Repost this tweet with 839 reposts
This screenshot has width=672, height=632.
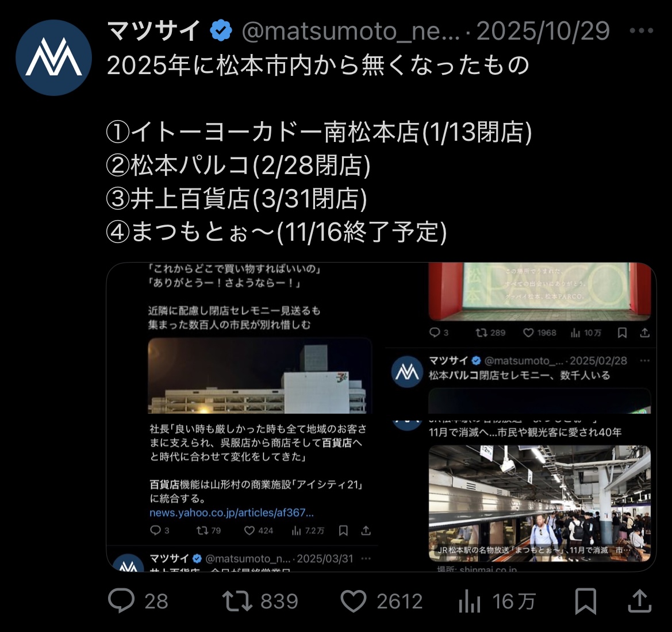(237, 601)
